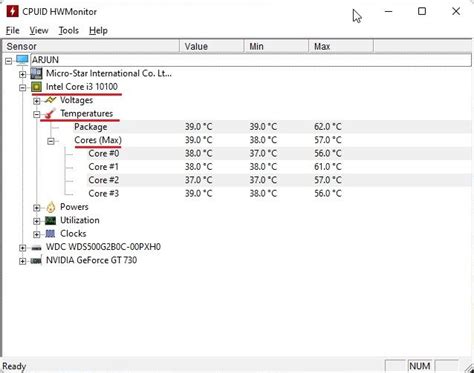Close the HWMonitor window
The image size is (474, 373).
pyautogui.click(x=456, y=11)
